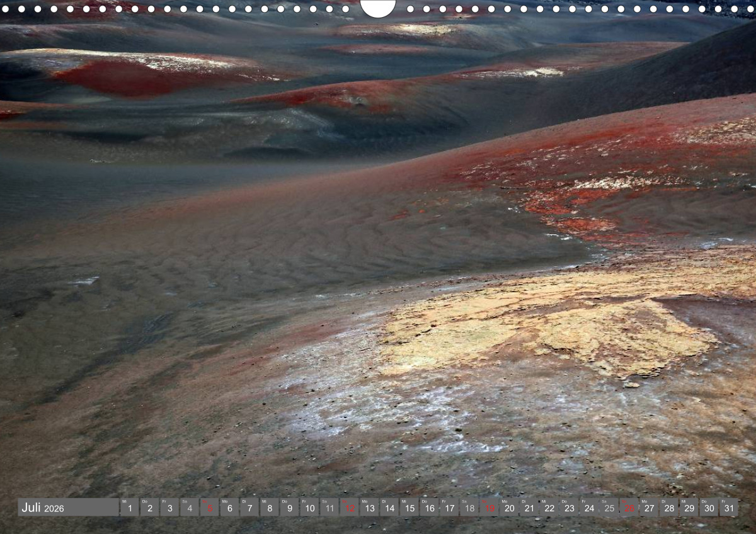This screenshot has width=756, height=534.
Task: Click red Sunday 26 date cell
Action: point(629,508)
